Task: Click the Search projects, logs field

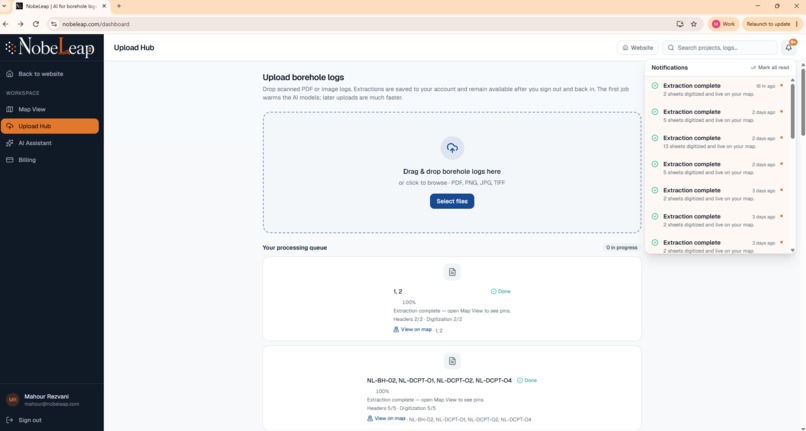Action: pos(720,47)
